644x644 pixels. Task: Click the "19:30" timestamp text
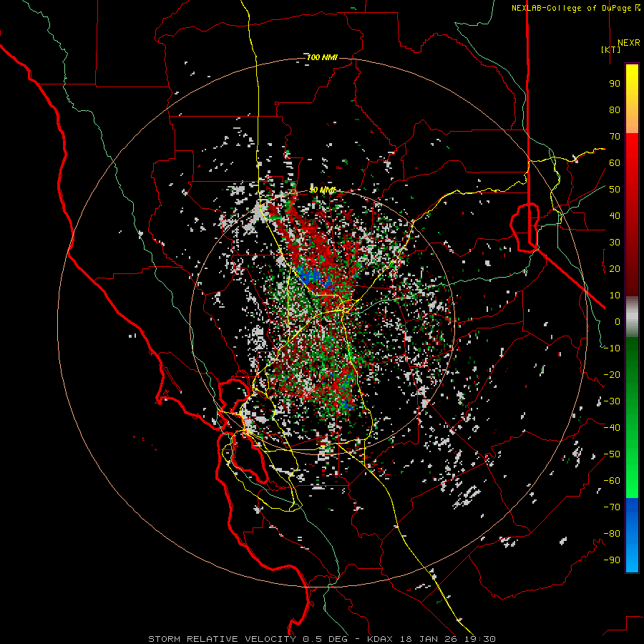point(479,639)
